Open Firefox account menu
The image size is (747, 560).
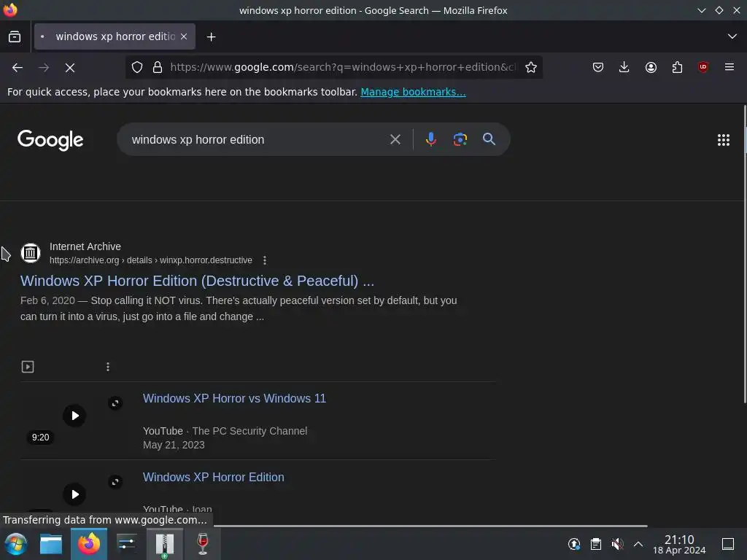[651, 67]
